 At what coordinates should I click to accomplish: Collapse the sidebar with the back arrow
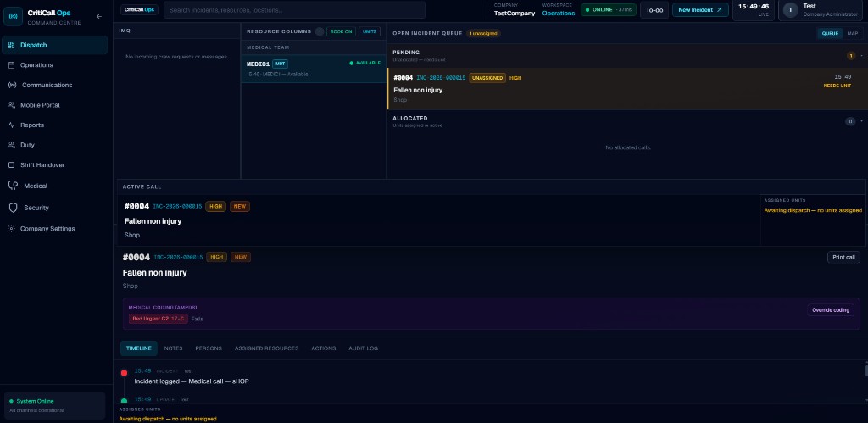click(99, 17)
